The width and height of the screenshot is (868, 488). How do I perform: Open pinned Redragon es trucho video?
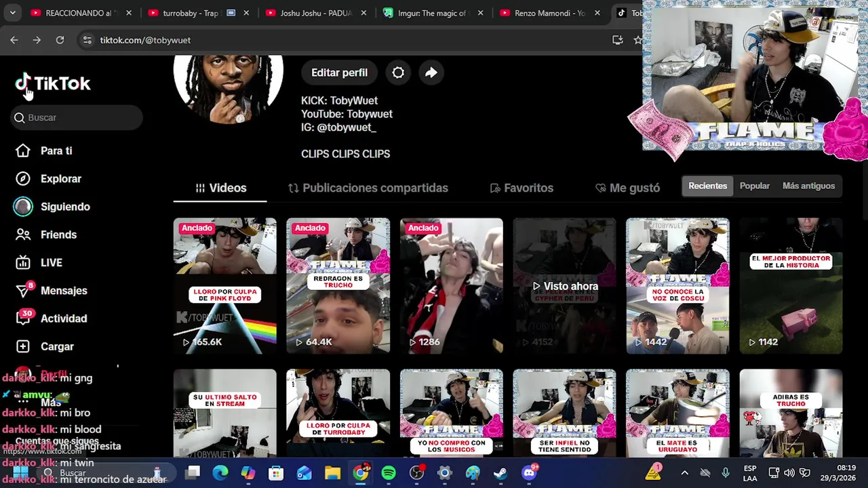point(338,286)
